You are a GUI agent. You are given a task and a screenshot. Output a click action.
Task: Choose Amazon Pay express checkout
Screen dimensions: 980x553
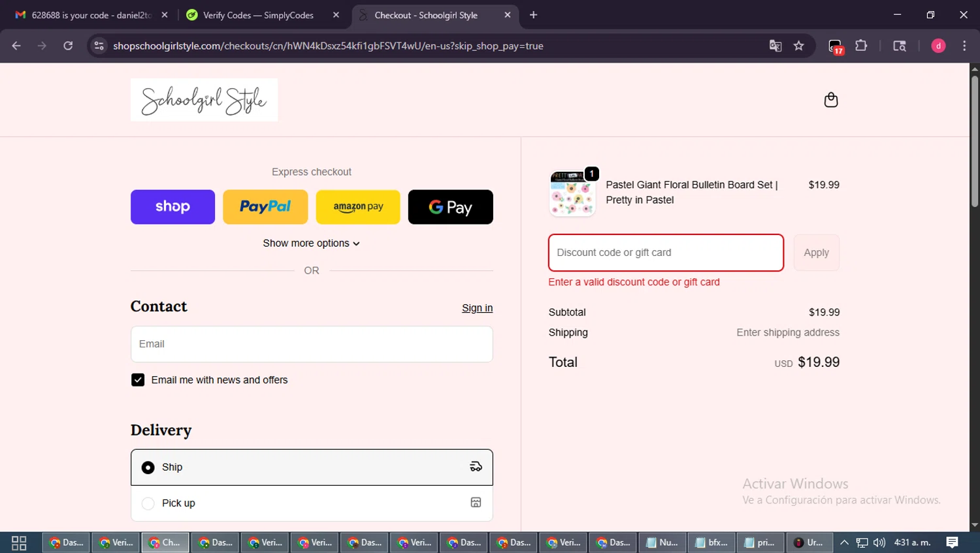(358, 207)
